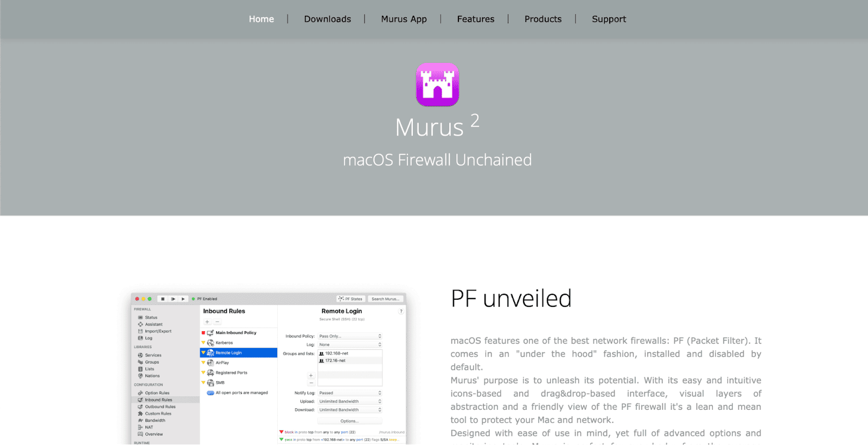Click the SMB service icon
This screenshot has width=868, height=445.
[210, 383]
